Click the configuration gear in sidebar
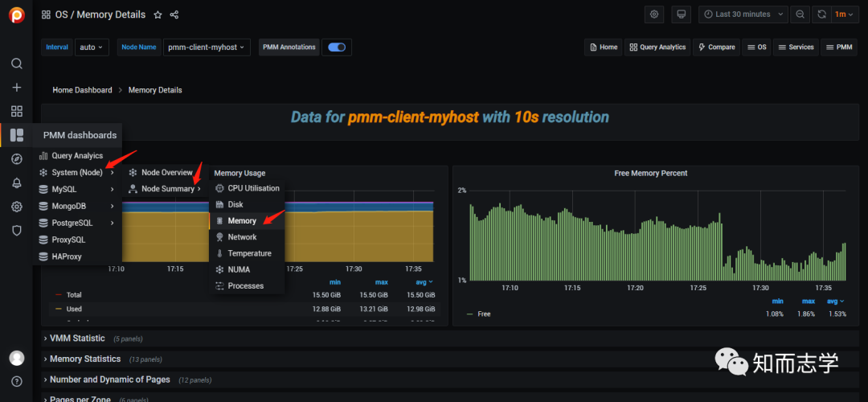 (x=17, y=207)
